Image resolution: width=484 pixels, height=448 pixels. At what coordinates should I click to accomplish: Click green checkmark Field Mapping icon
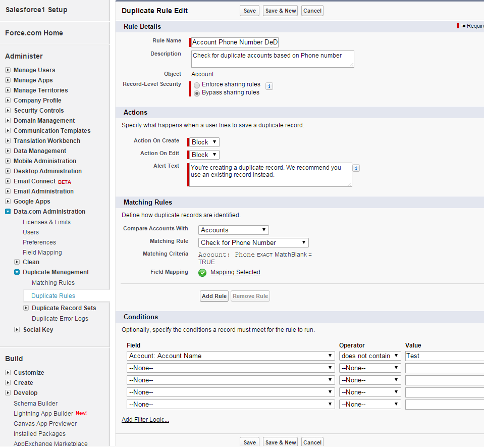tap(202, 273)
